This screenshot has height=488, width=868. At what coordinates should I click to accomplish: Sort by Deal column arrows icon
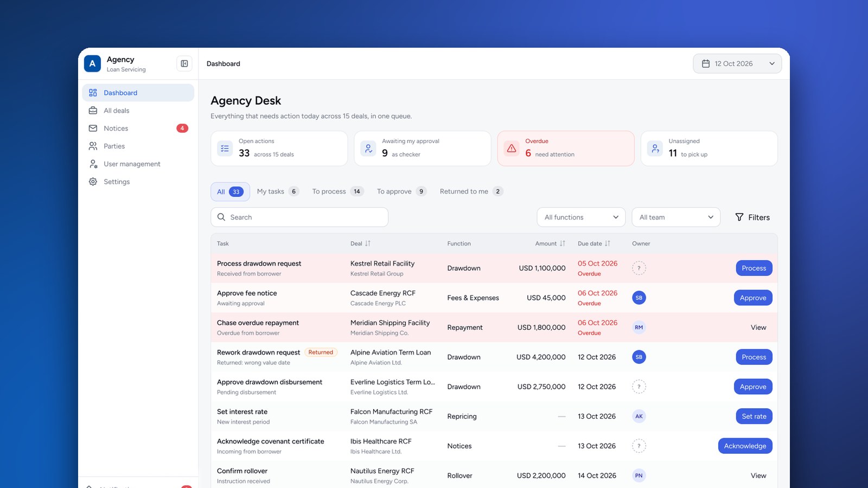368,243
